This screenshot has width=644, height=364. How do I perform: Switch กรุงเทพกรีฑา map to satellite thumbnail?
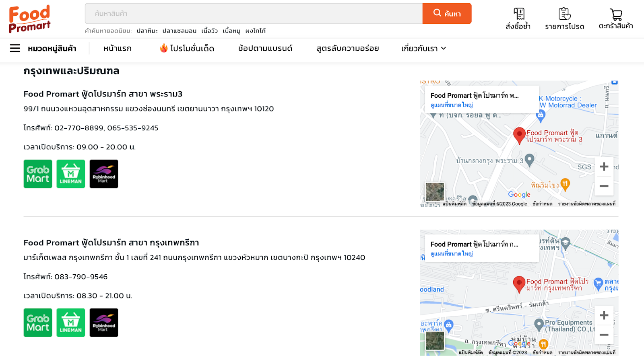pos(435,341)
